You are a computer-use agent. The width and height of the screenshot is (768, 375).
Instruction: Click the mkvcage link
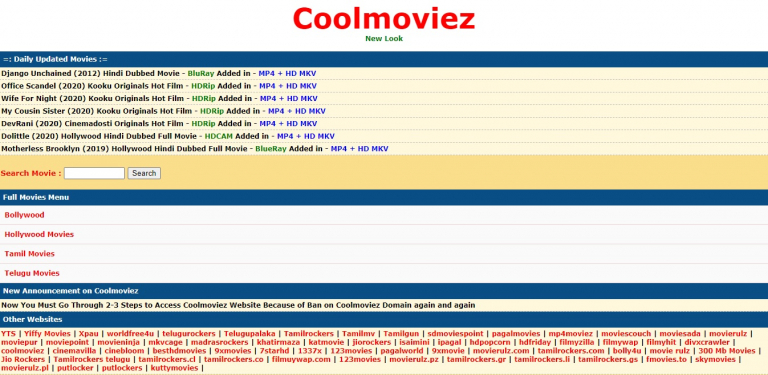[x=166, y=342]
